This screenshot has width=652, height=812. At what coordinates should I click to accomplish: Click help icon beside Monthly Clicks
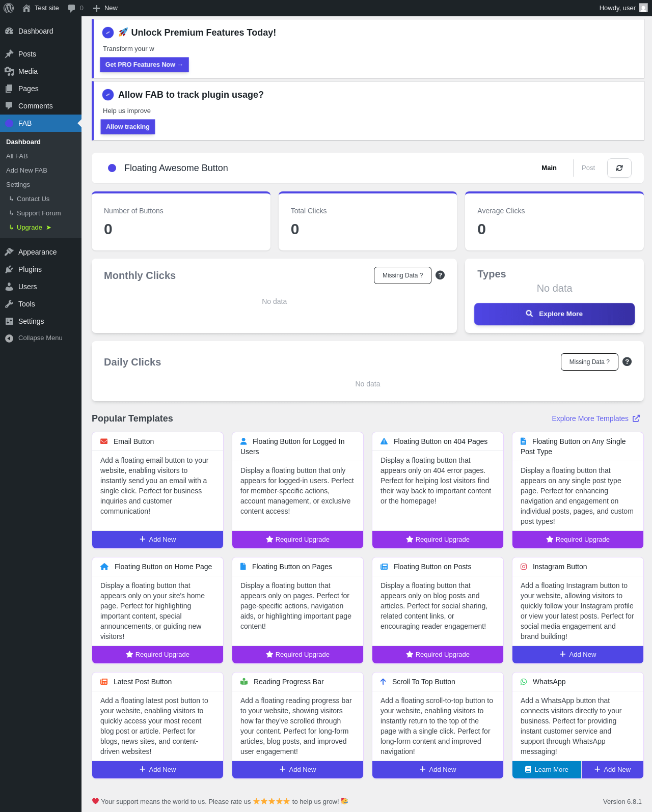click(x=440, y=275)
